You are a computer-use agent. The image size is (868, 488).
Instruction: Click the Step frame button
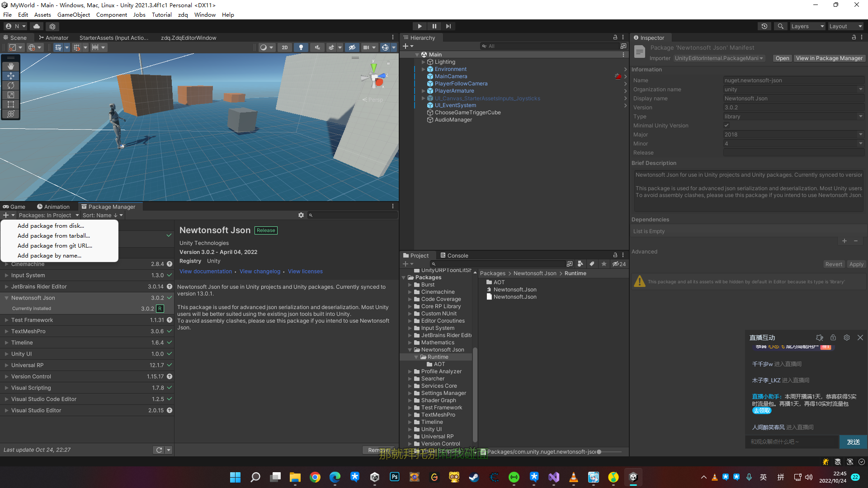[x=448, y=26]
